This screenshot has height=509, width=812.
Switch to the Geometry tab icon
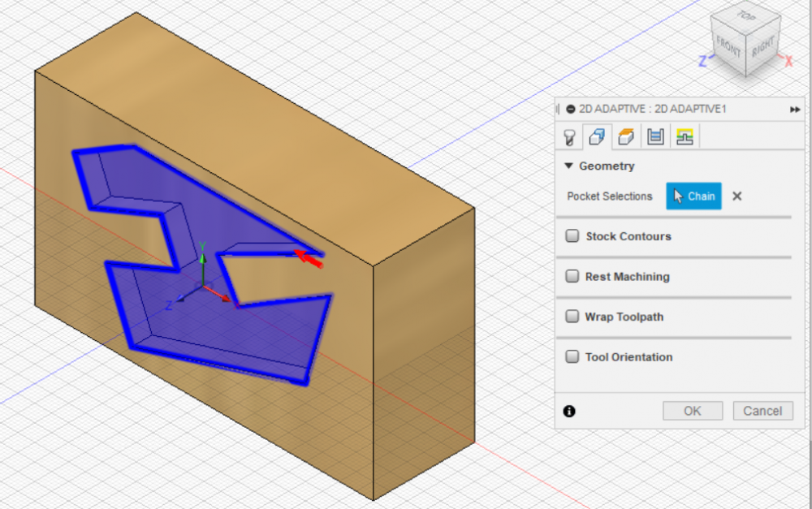tap(597, 136)
